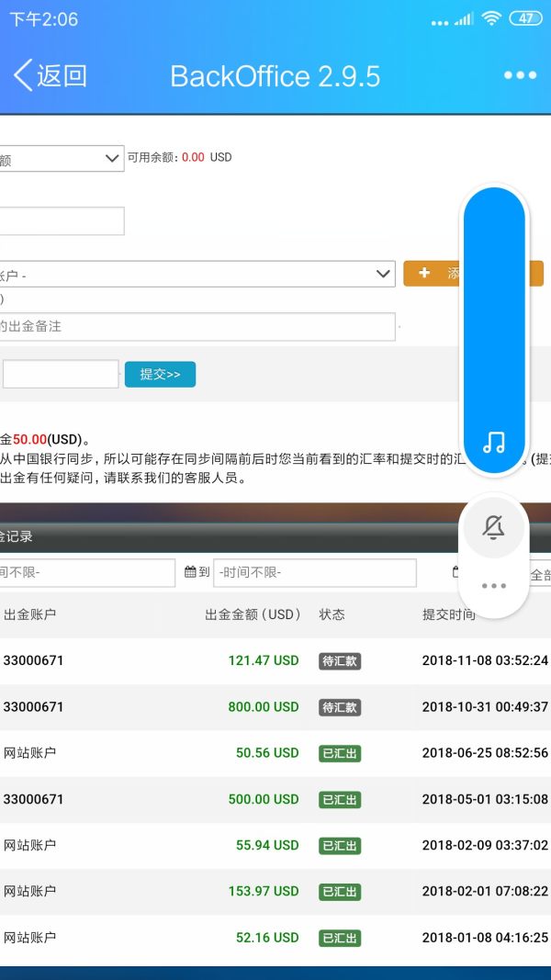Tap the Wi-Fi icon in status bar
Image resolution: width=551 pixels, height=980 pixels.
(x=491, y=18)
